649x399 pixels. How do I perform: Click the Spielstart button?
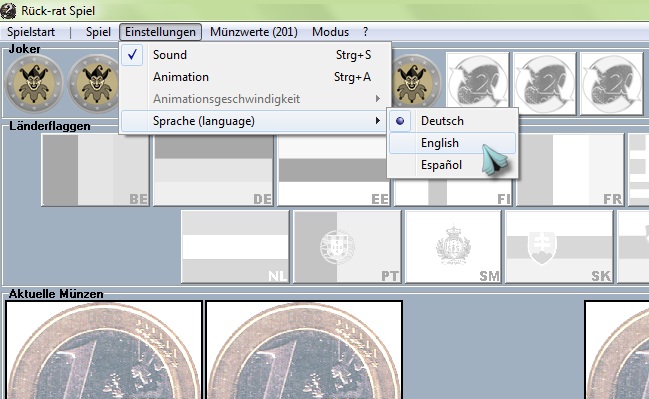click(x=31, y=32)
